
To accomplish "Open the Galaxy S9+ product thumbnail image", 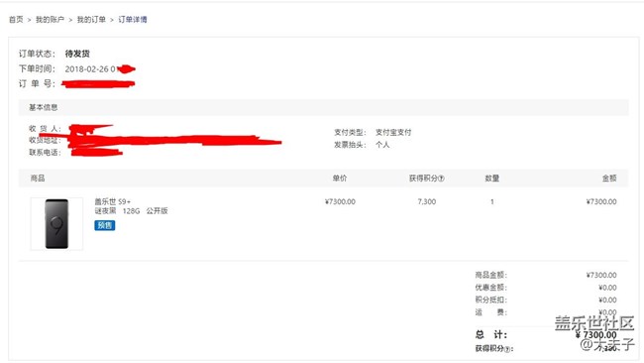I will click(56, 223).
